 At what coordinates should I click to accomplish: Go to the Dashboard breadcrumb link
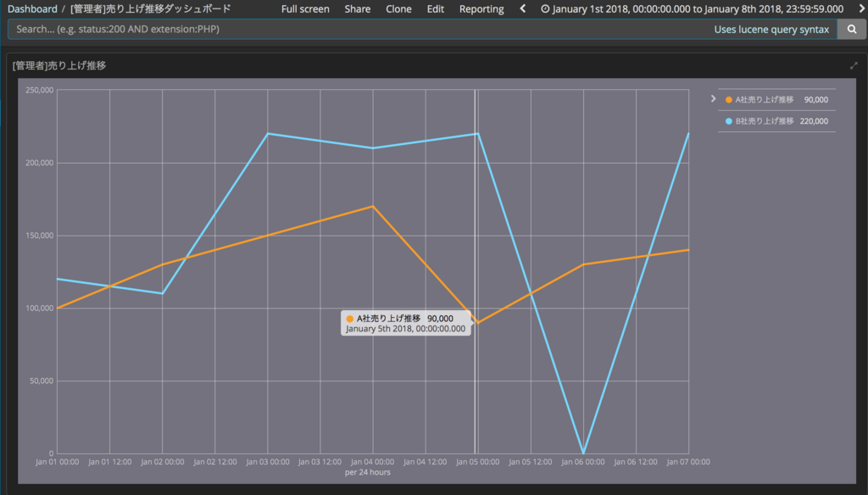(x=32, y=8)
